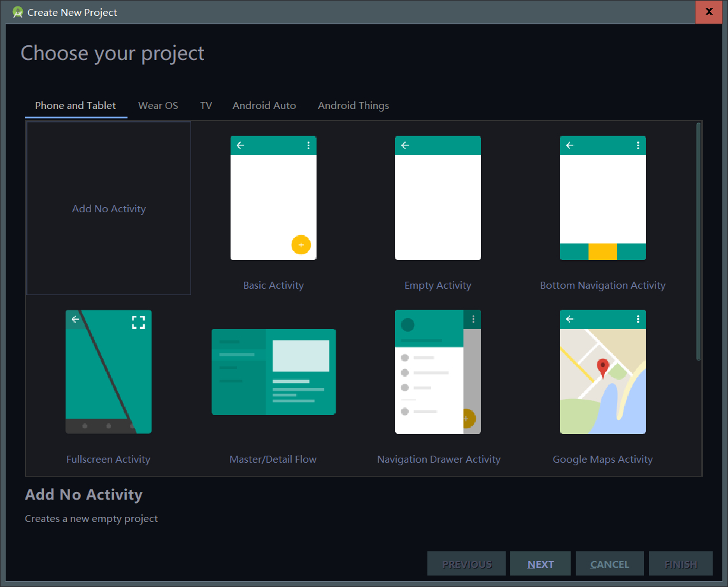Select the Android Things tab
Viewport: 728px width, 587px height.
coord(353,106)
